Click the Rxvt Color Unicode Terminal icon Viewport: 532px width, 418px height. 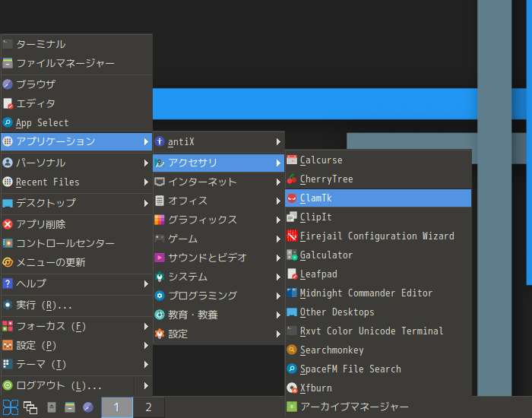[292, 331]
